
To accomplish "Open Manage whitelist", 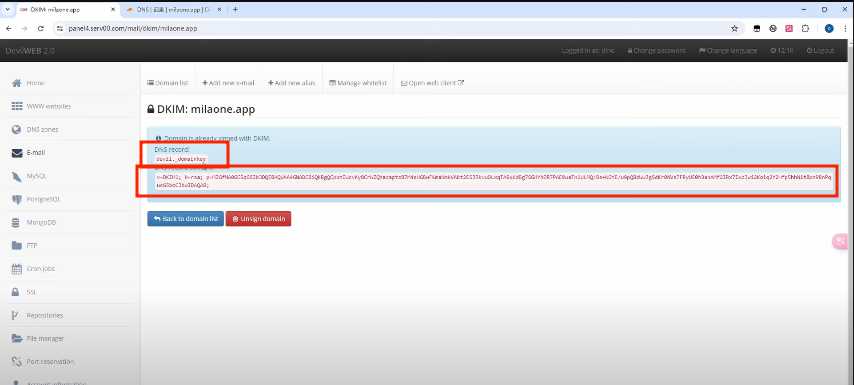I will click(358, 83).
